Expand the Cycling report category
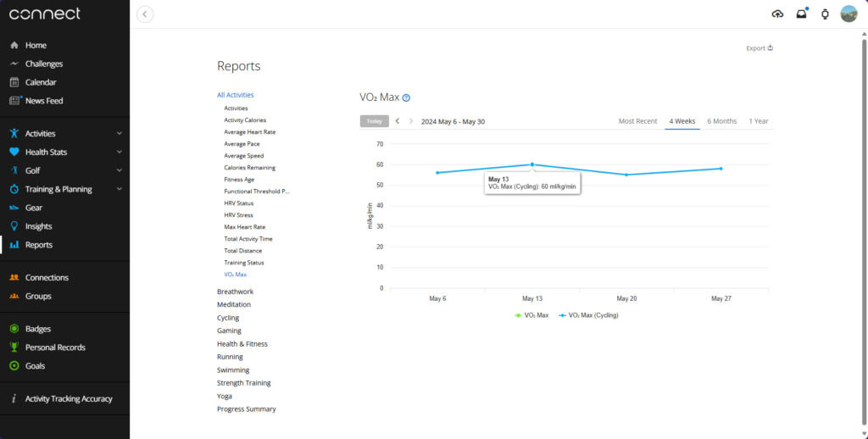This screenshot has height=439, width=868. (x=228, y=318)
